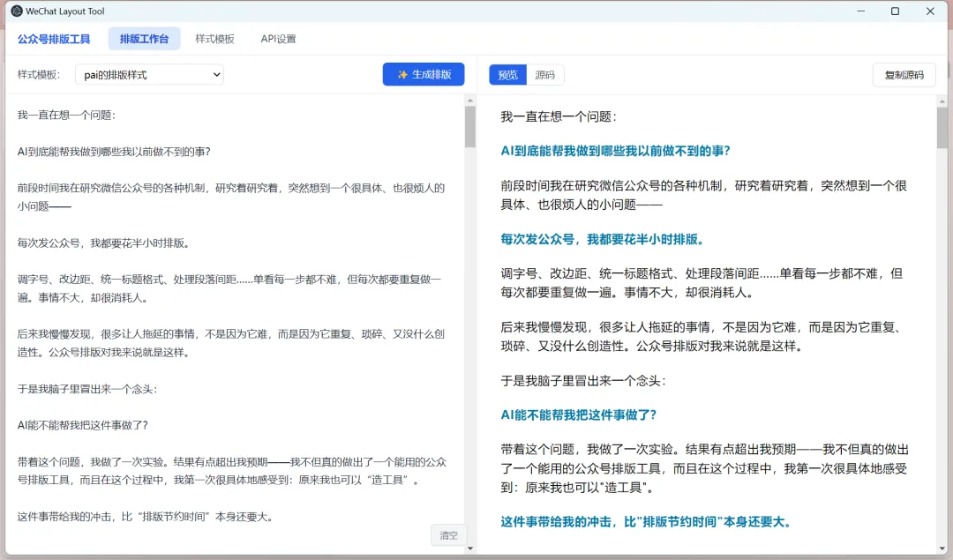Click editor line 于是我脑子里冒出来一个念头

[87, 389]
